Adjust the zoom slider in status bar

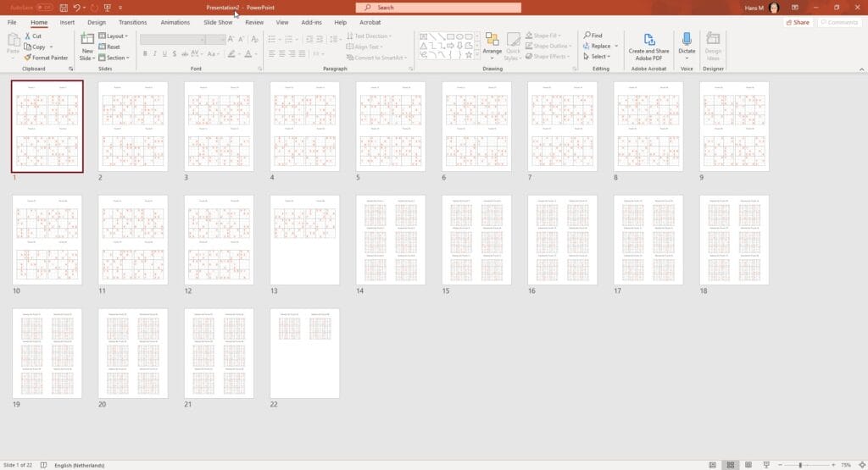[x=800, y=465]
